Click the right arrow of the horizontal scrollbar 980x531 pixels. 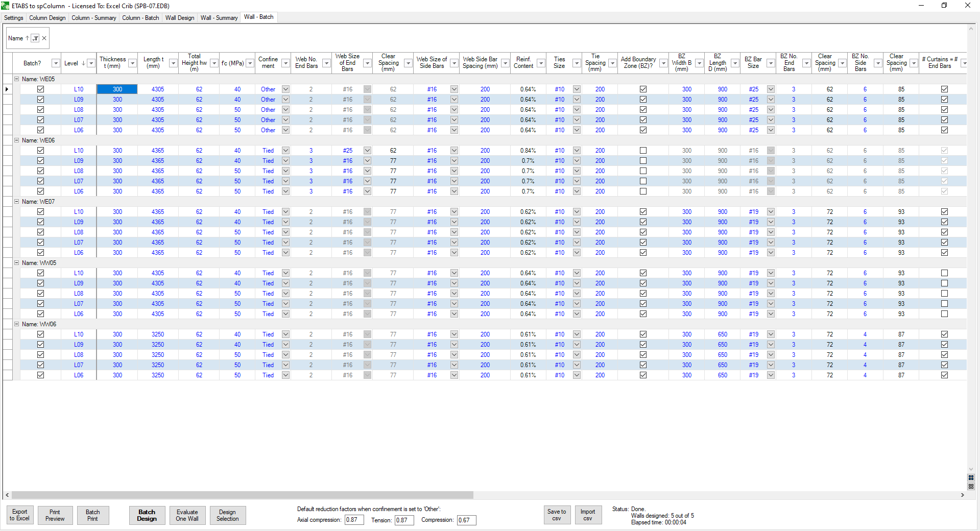963,495
